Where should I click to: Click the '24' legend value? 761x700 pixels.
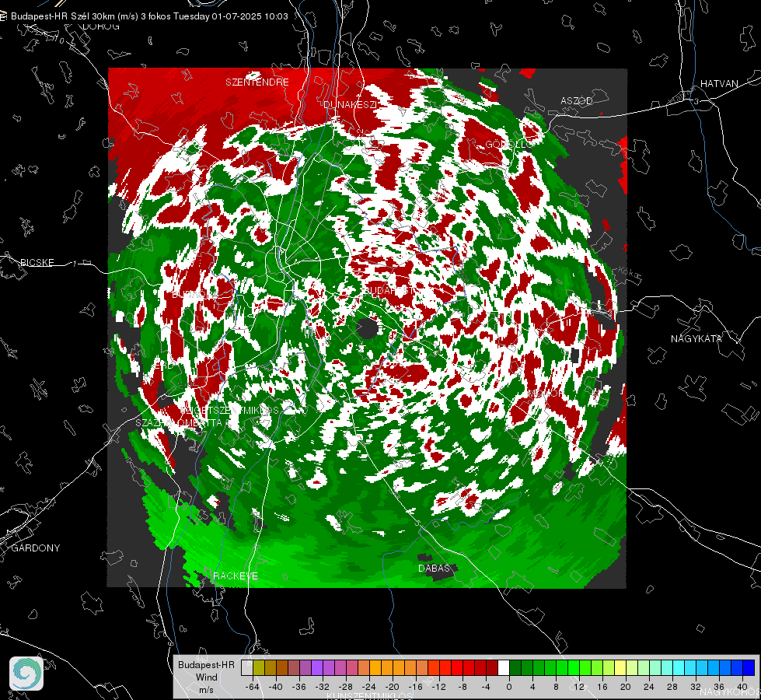[649, 687]
